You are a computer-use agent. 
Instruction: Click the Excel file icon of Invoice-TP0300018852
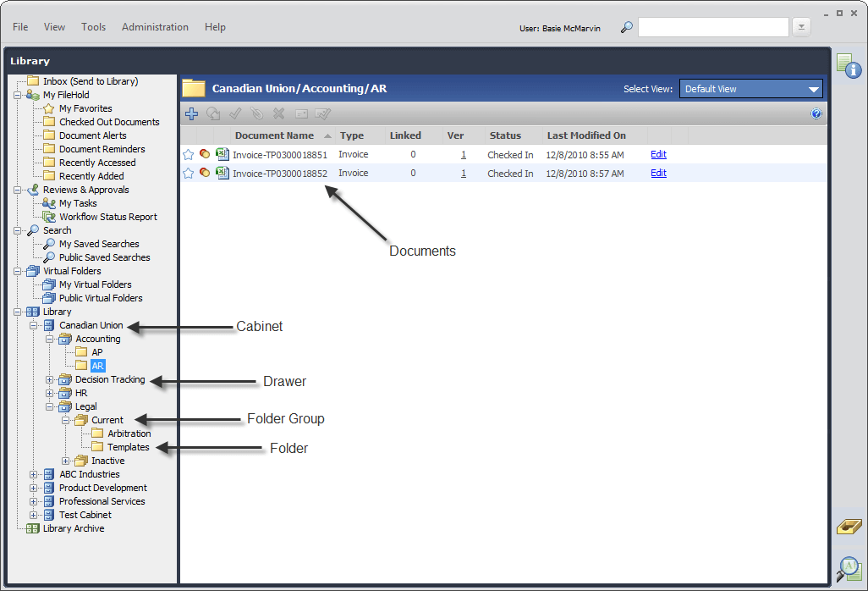222,173
